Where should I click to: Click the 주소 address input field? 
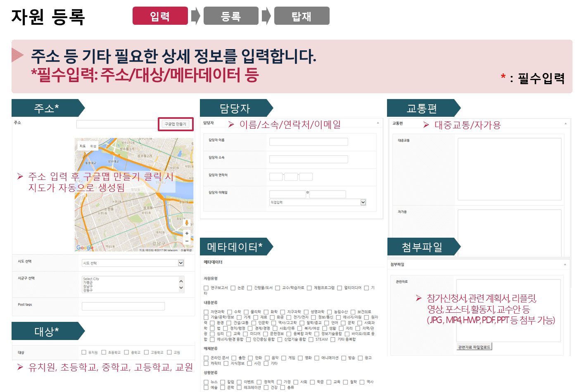pos(116,124)
